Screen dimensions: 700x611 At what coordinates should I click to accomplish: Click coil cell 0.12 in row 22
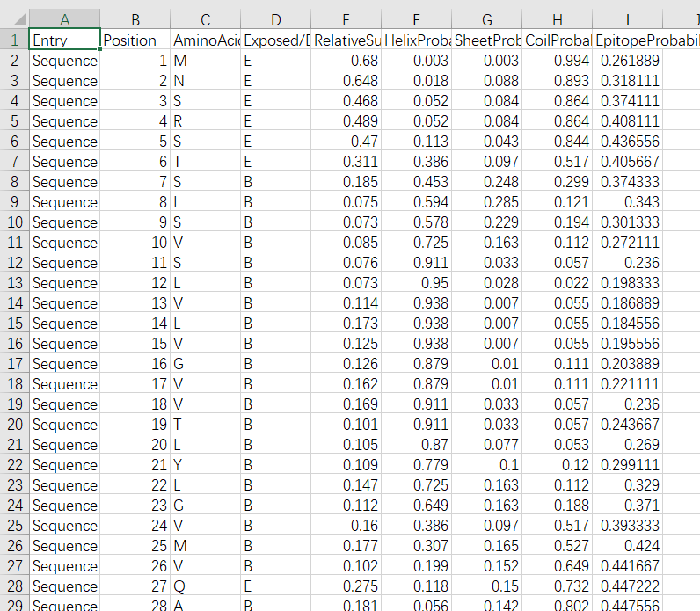tap(558, 464)
